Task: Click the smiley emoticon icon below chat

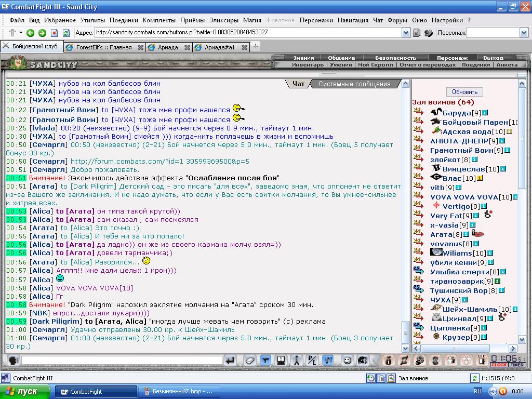Action: tap(347, 361)
